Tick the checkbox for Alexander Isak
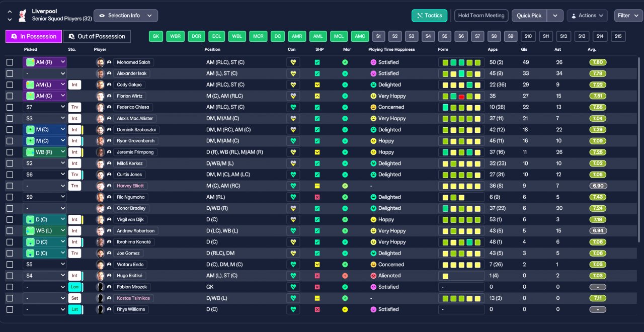Viewport: 644px width, 332px height. (x=10, y=73)
